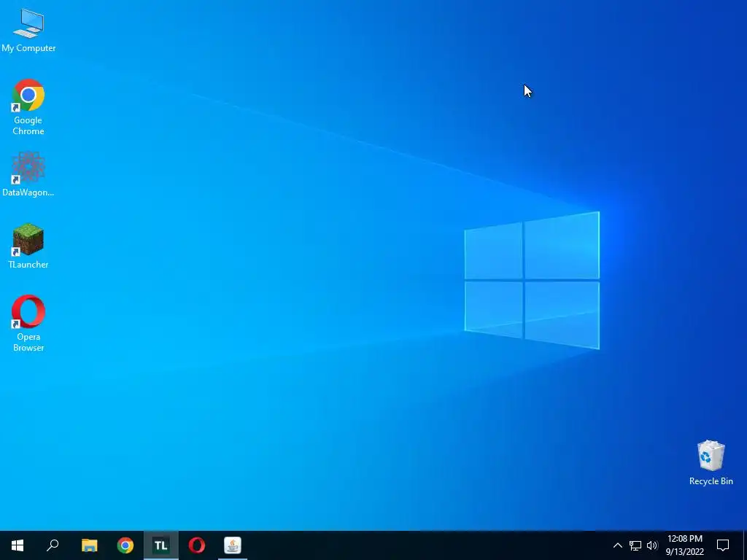Image resolution: width=747 pixels, height=560 pixels.
Task: Open taskbar search magnifier
Action: click(53, 545)
